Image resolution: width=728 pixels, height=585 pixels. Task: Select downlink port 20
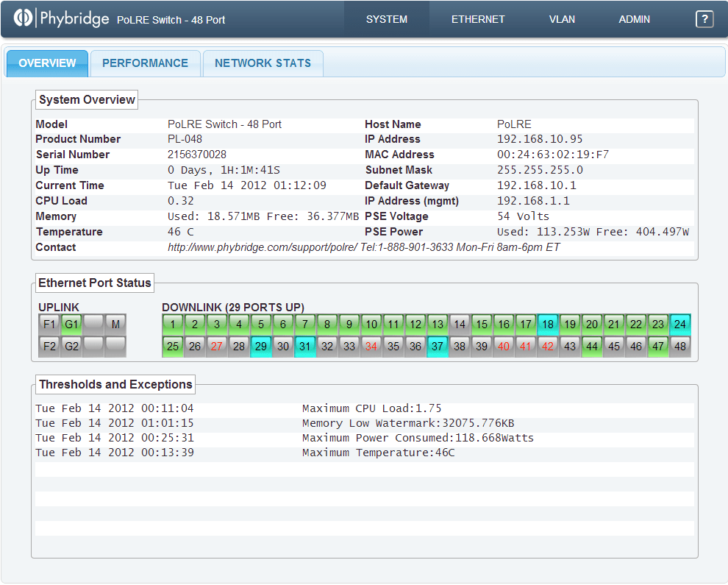coord(592,325)
